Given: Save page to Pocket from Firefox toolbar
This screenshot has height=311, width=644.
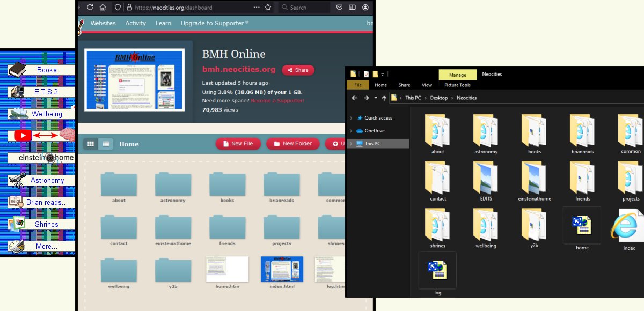Looking at the screenshot, I should (x=340, y=8).
